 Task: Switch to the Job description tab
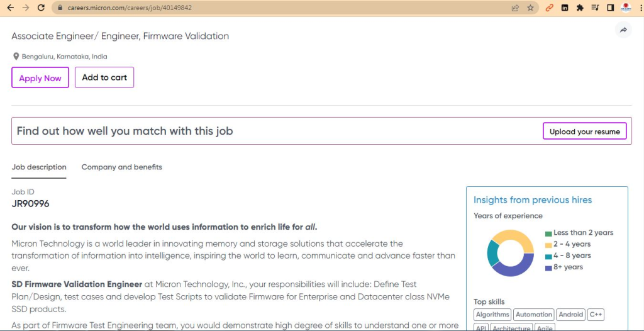(39, 167)
